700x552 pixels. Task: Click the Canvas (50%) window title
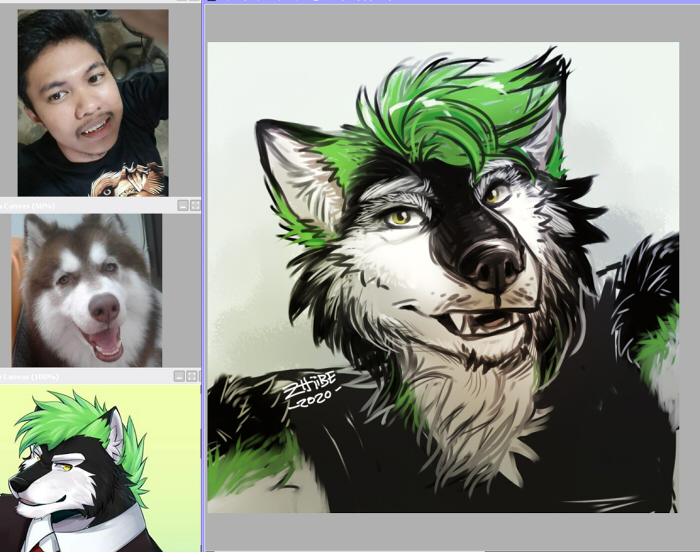point(28,206)
